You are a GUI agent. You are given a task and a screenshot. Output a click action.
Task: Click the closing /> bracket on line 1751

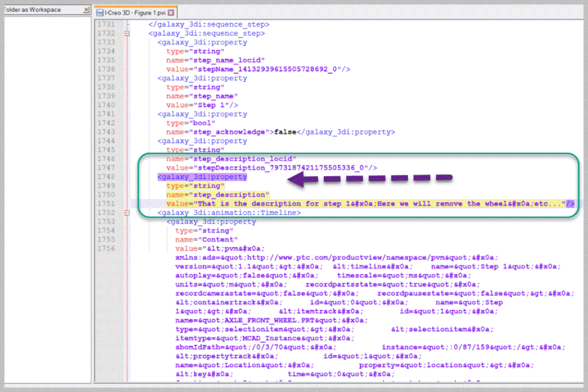[x=570, y=204]
